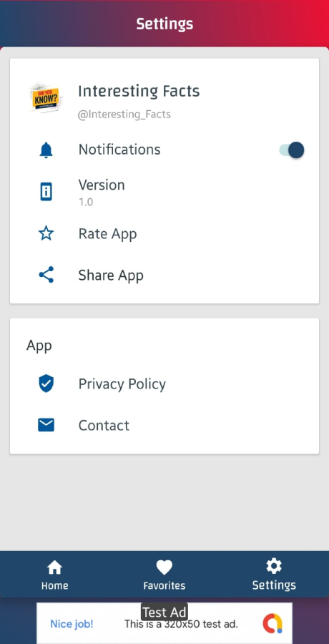Click the Did You Know app logo
This screenshot has height=644, width=329.
click(x=46, y=99)
